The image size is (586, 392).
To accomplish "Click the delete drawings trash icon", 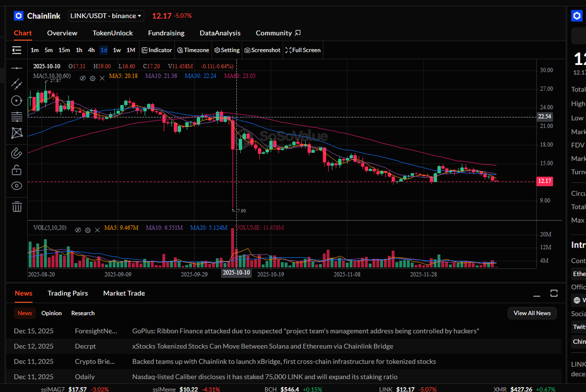I will click(x=17, y=206).
